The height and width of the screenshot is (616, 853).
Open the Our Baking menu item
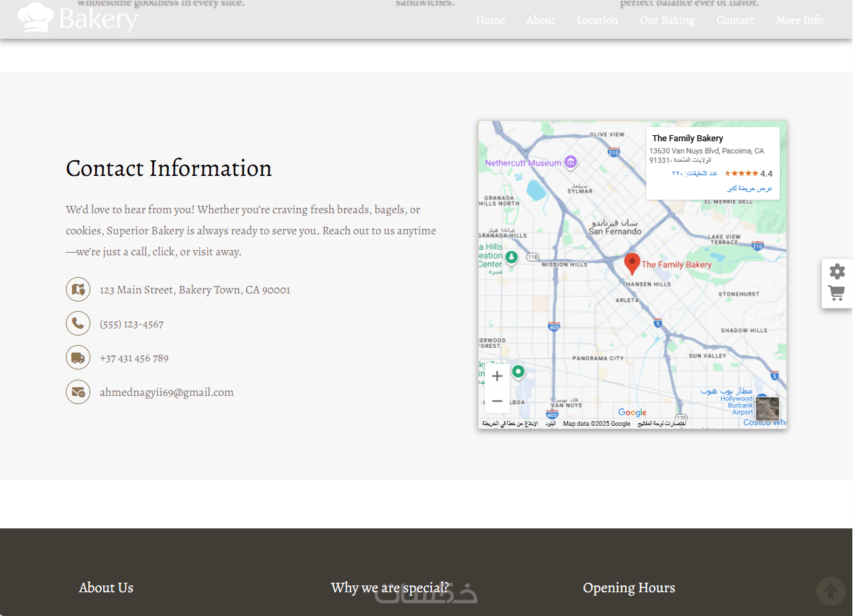click(668, 20)
